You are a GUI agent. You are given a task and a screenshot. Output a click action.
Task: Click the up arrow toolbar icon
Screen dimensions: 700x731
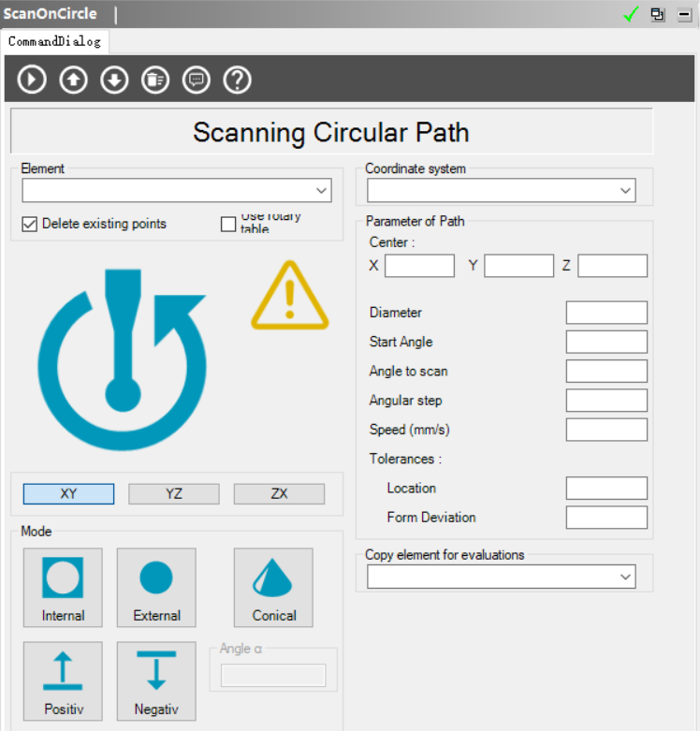73,80
